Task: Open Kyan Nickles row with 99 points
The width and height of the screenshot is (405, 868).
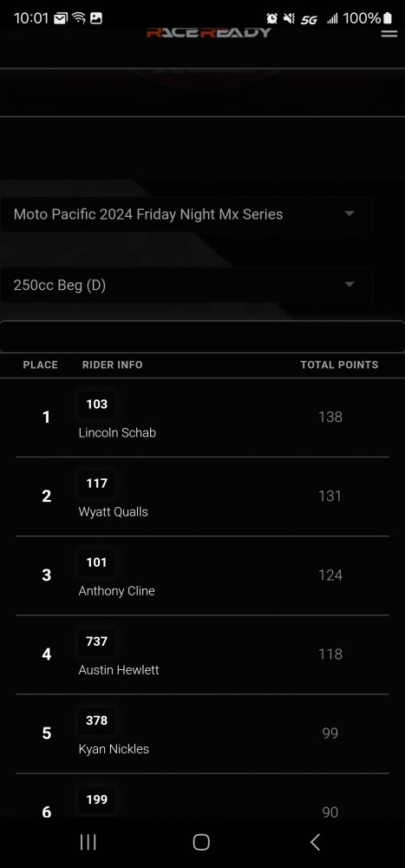Action: pos(203,733)
